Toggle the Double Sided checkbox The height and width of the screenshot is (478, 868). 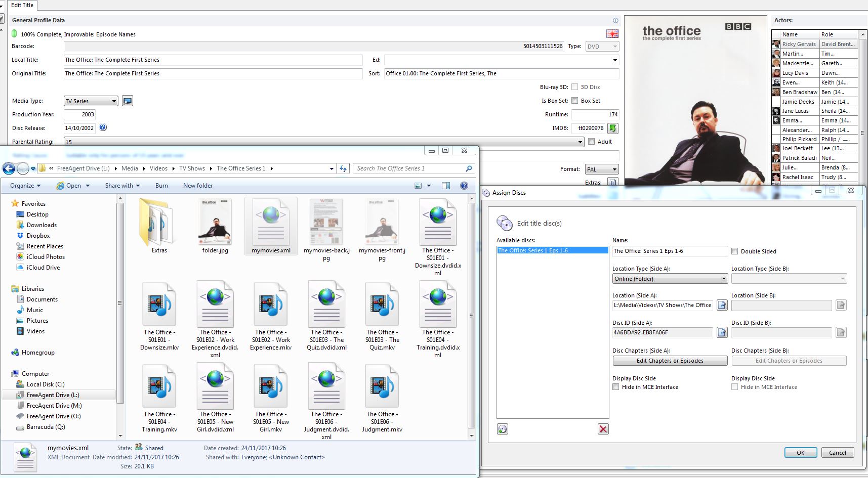[x=735, y=251]
